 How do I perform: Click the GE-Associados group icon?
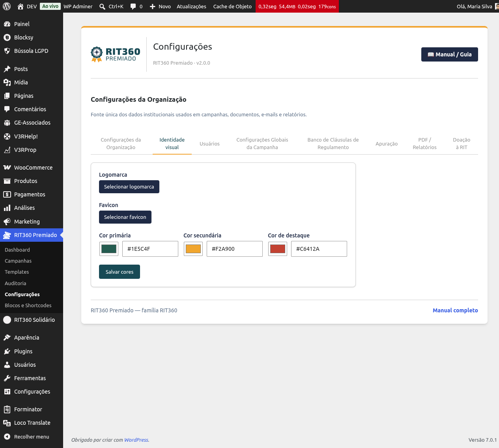7,123
